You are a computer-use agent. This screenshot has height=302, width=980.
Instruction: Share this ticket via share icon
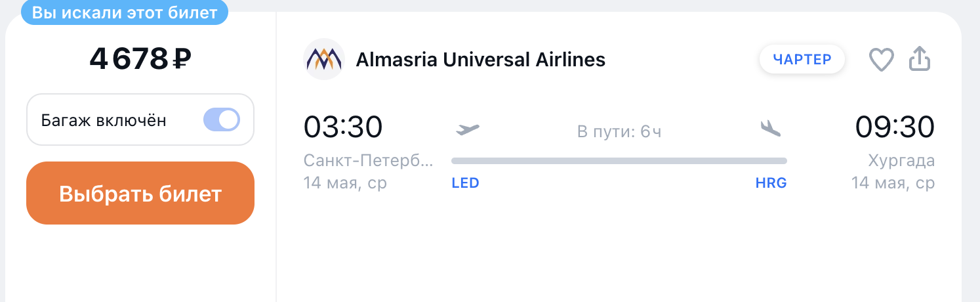[x=920, y=60]
